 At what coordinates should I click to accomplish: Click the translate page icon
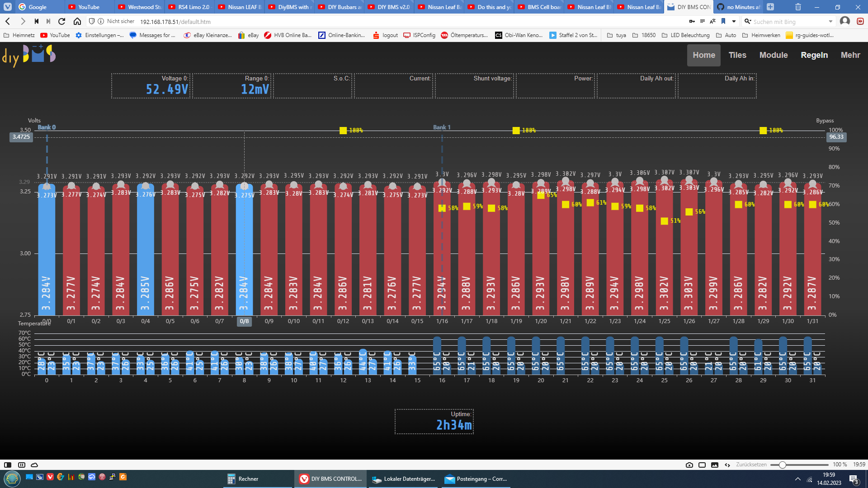pos(712,21)
